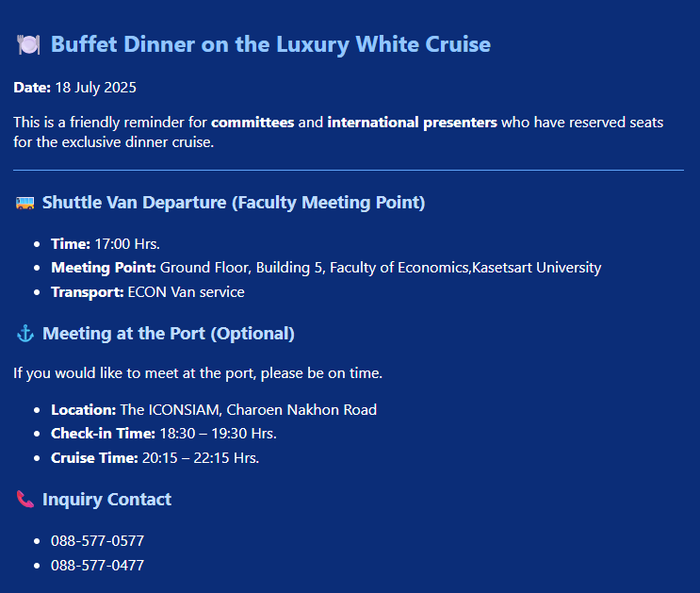Click the anchor icon by Meeting at the Port
This screenshot has width=700, height=593.
coord(25,334)
